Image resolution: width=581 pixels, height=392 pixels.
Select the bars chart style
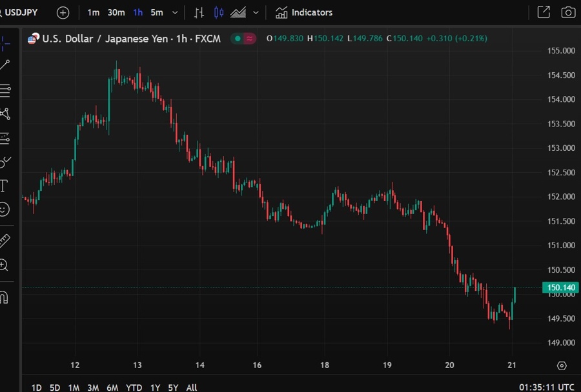point(199,12)
